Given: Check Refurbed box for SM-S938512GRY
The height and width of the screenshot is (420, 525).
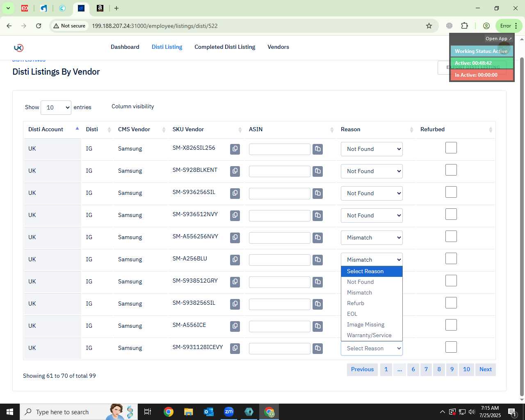Looking at the screenshot, I should click(451, 281).
